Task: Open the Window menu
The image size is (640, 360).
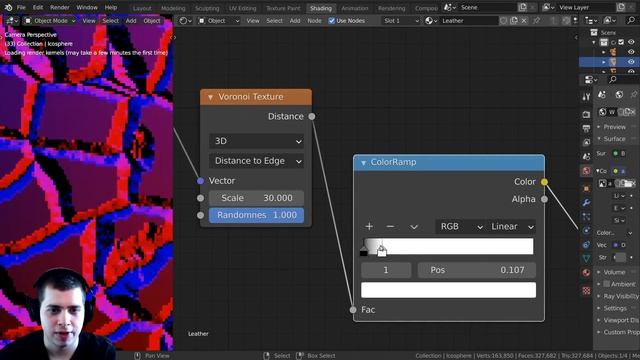Action: tap(87, 7)
